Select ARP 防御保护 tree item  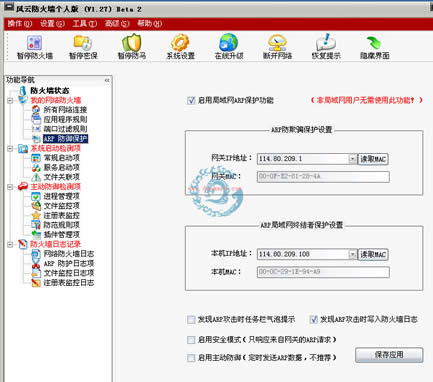[x=65, y=139]
